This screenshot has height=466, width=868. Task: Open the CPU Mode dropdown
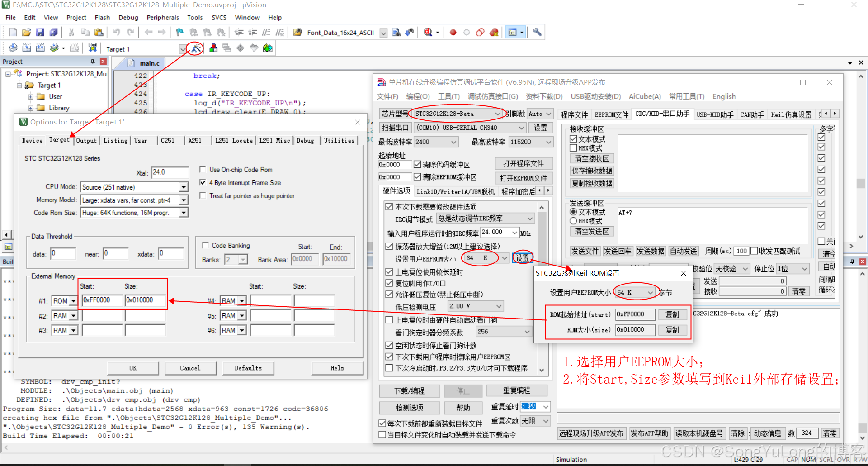[x=183, y=187]
